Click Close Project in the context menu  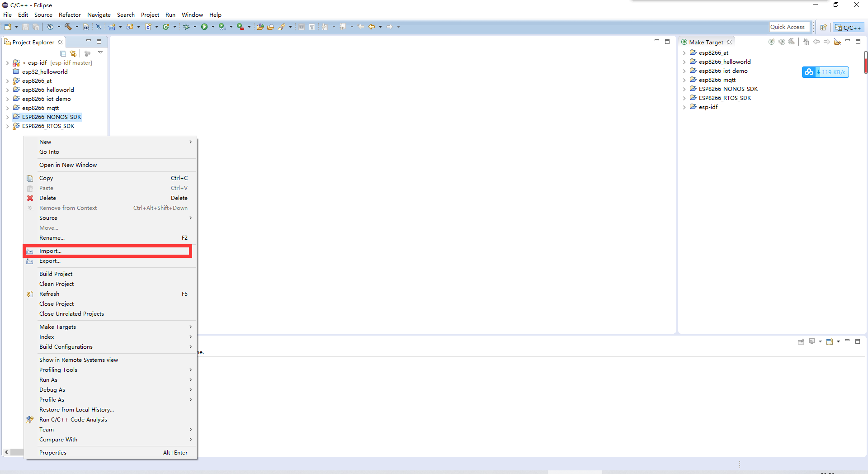110,304
